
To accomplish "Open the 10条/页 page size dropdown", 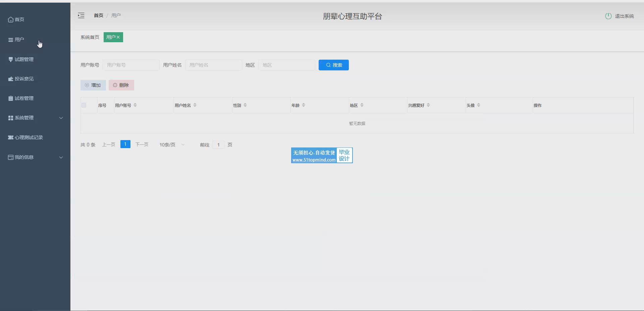I will coord(172,145).
